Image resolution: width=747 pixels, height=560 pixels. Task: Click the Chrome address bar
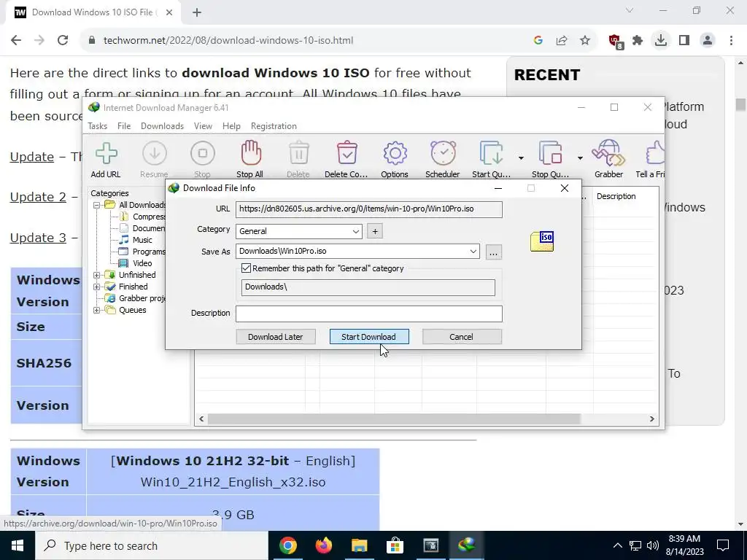(305, 41)
